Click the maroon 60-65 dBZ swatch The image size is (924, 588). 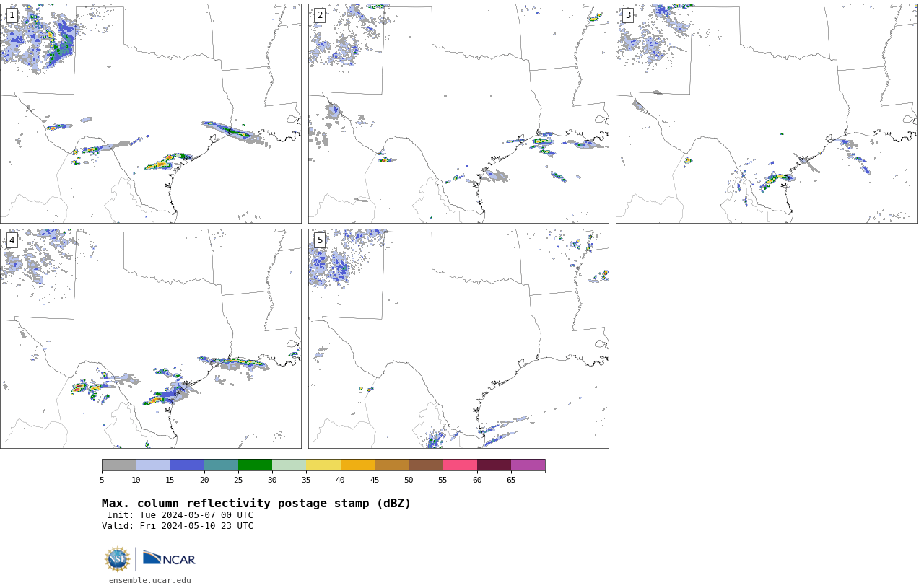coord(494,465)
